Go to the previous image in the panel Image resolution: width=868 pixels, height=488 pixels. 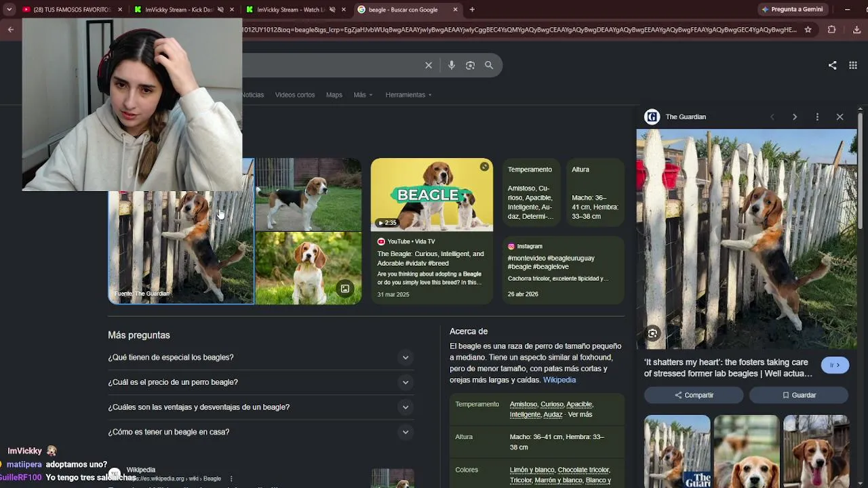pos(772,117)
